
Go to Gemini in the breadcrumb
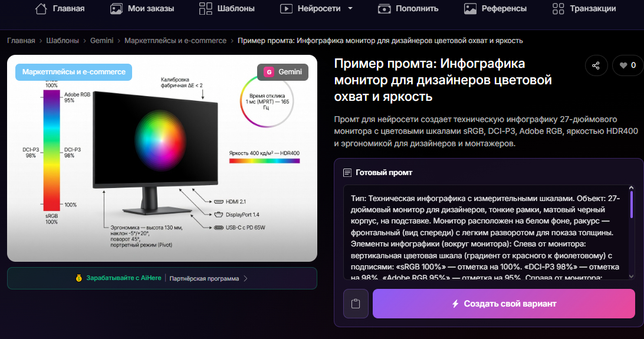coord(101,41)
